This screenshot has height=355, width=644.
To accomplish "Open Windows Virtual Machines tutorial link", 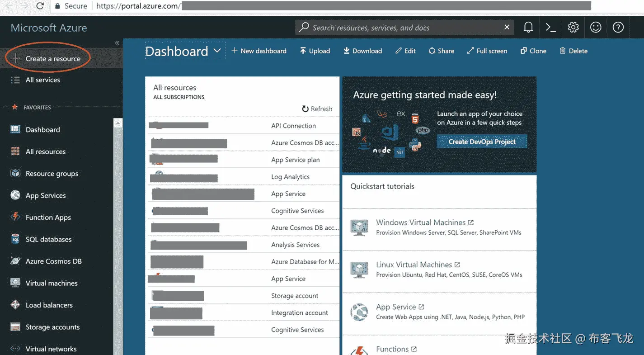I will pyautogui.click(x=425, y=222).
